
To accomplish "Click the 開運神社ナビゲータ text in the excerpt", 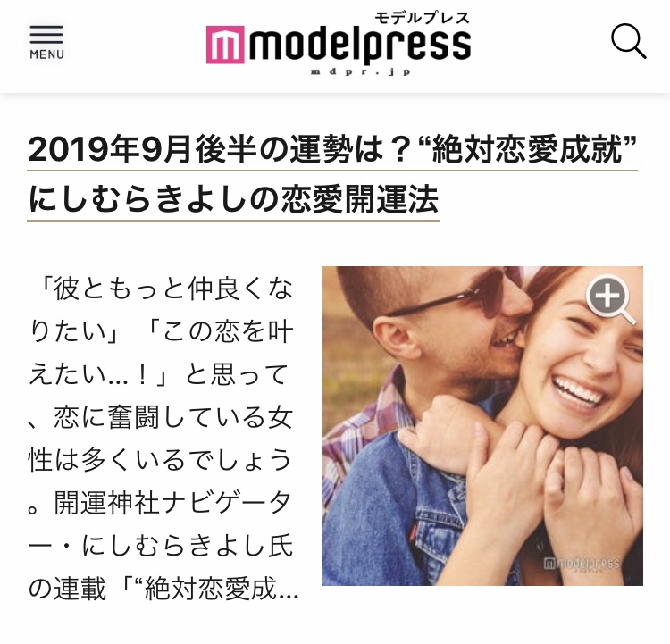I will tap(173, 503).
